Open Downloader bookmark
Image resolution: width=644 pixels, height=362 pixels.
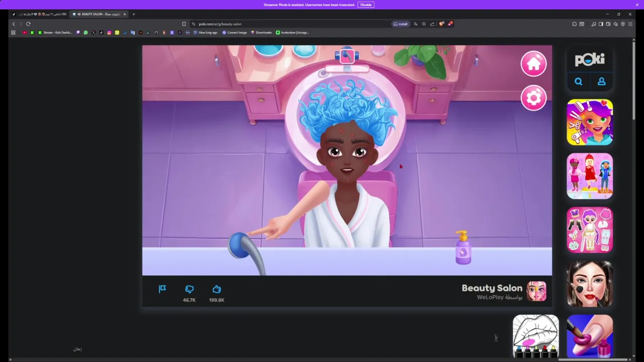pos(261,32)
